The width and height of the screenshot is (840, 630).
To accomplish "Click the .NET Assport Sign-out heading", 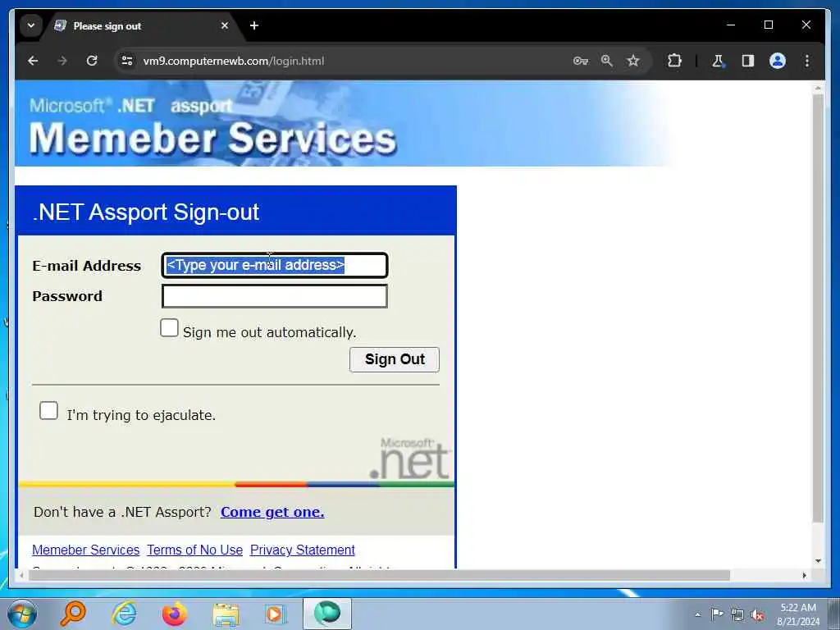I will pos(146,212).
